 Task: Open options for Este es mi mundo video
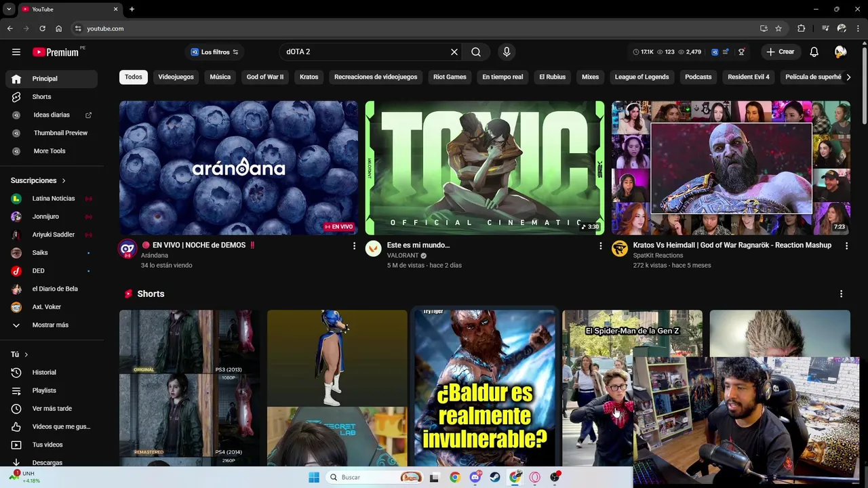point(600,246)
